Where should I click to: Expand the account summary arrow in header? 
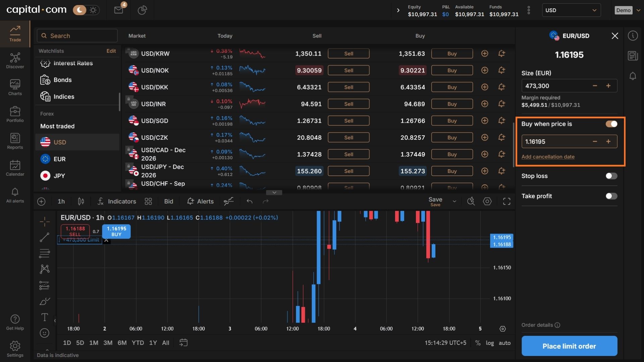point(398,10)
